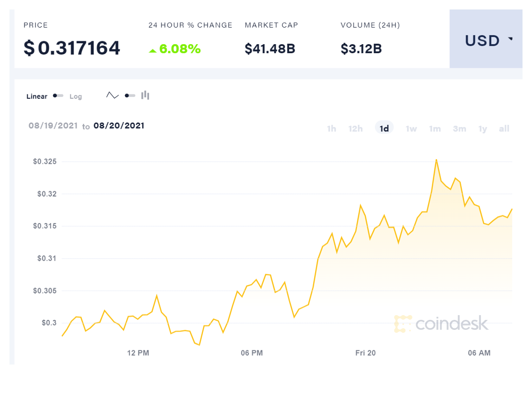Click the start date 08/19/2021
This screenshot has width=532, height=393.
point(53,126)
